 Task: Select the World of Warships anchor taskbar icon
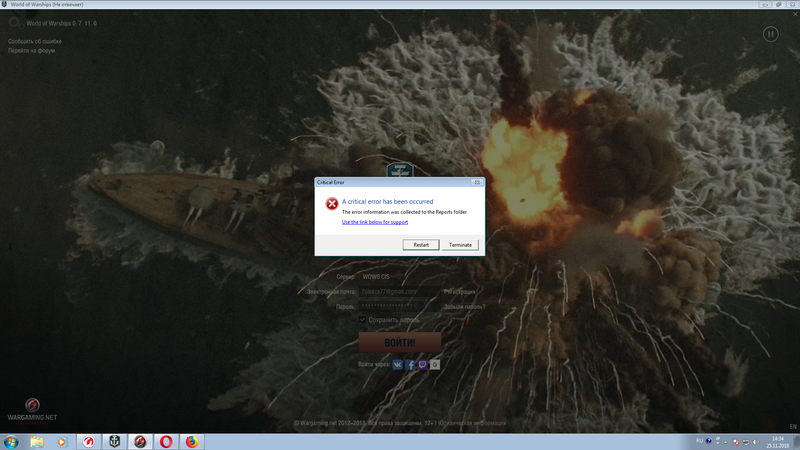[115, 442]
